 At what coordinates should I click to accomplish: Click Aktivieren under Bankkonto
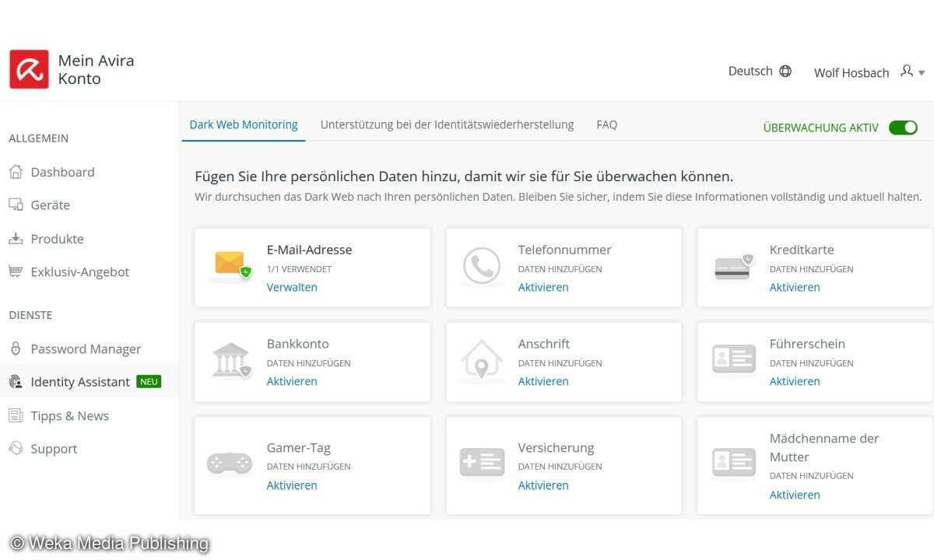click(x=292, y=381)
